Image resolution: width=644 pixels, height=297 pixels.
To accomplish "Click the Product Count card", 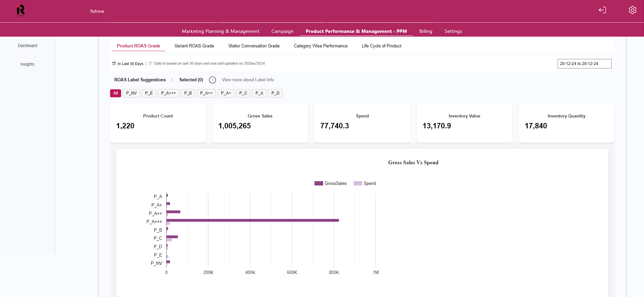I will point(158,123).
